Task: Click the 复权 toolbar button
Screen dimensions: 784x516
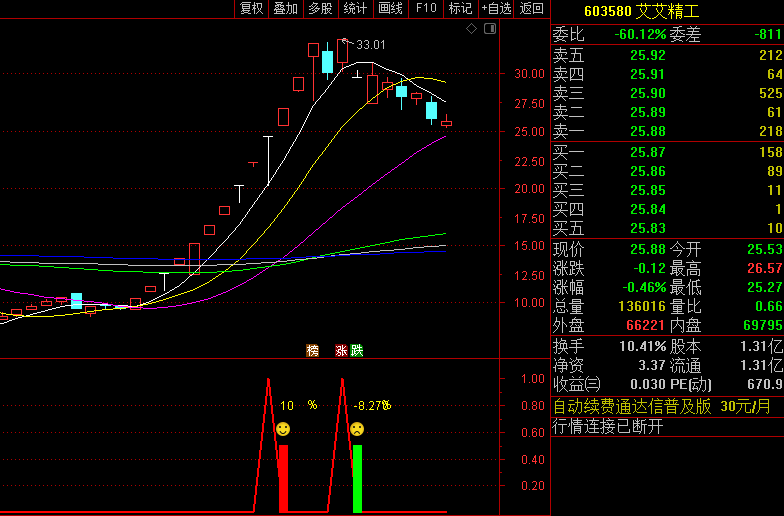Action: [252, 8]
